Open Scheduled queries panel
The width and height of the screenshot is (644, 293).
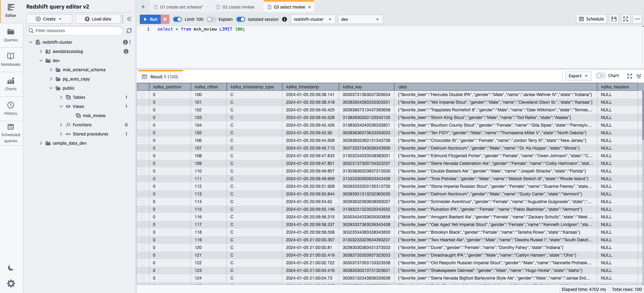coord(11,134)
